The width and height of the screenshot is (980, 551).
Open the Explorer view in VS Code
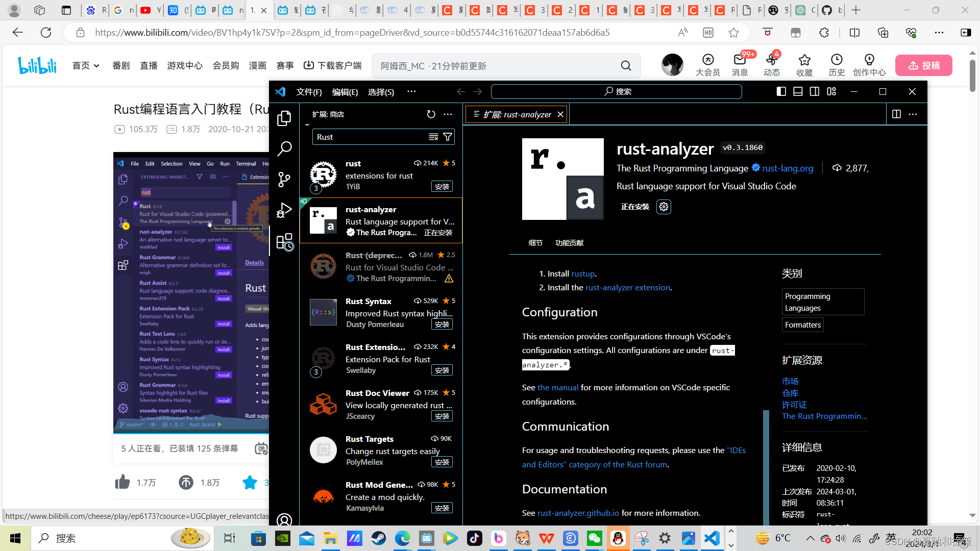click(284, 118)
